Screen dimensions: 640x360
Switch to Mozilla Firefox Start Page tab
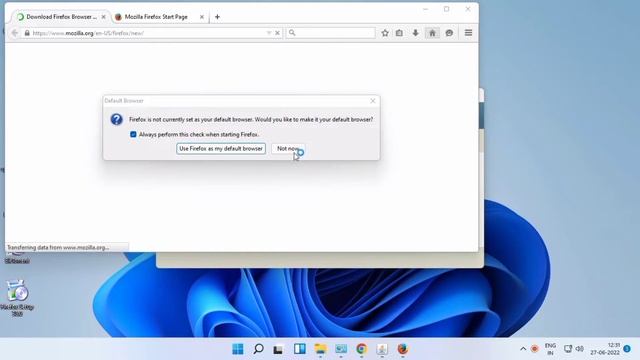click(156, 17)
